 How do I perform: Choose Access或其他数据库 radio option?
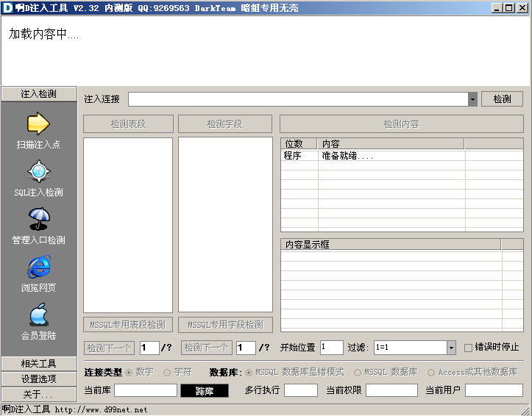point(431,373)
